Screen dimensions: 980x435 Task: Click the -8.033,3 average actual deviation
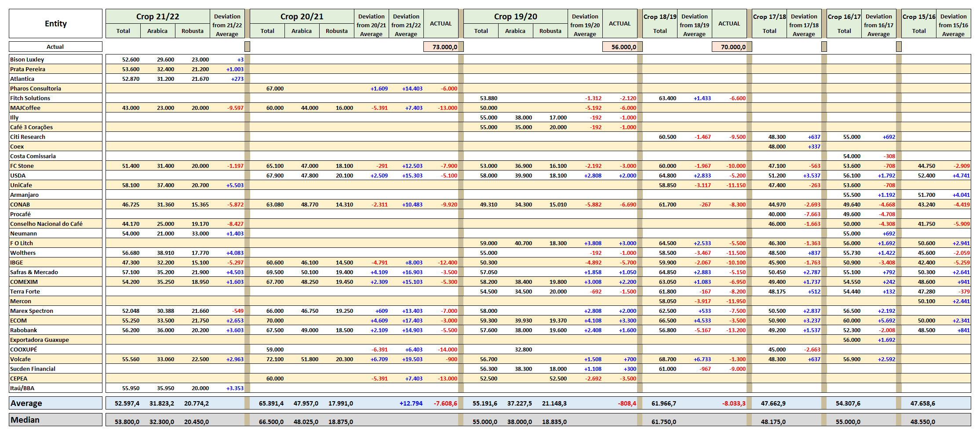point(734,403)
